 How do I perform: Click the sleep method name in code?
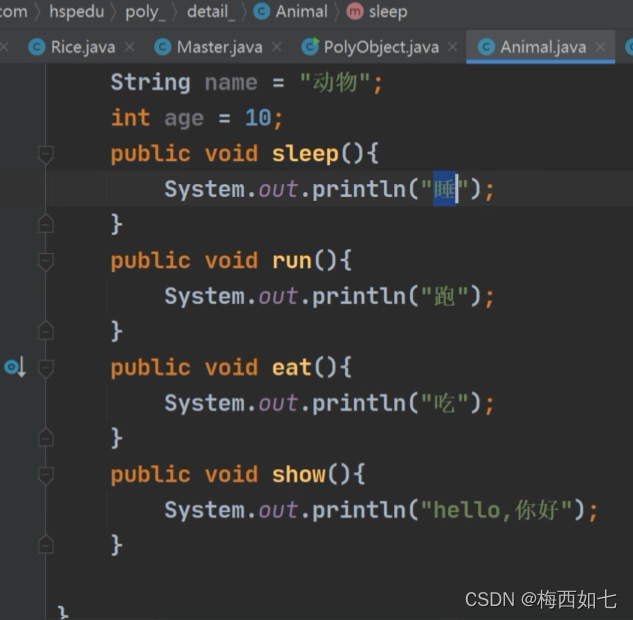pos(305,154)
